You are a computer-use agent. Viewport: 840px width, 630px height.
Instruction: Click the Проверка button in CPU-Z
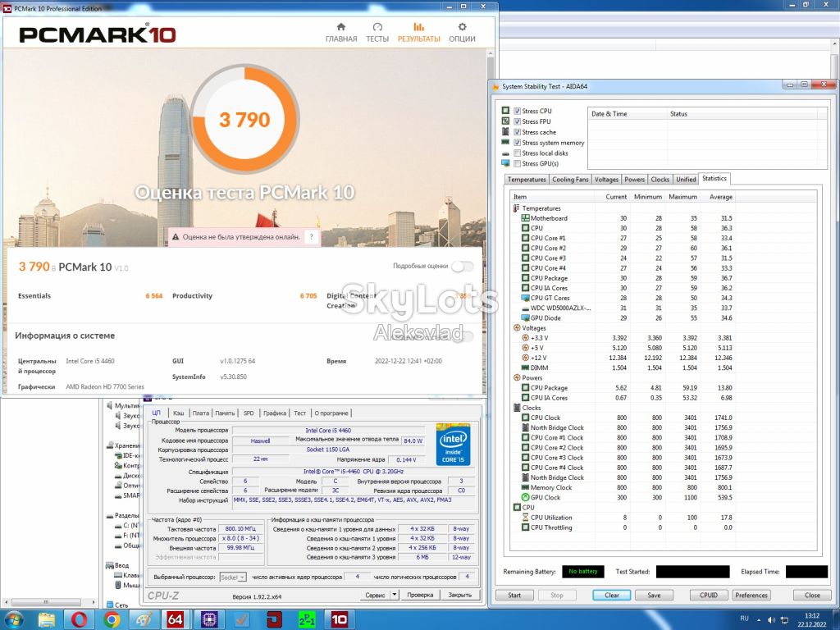point(420,595)
